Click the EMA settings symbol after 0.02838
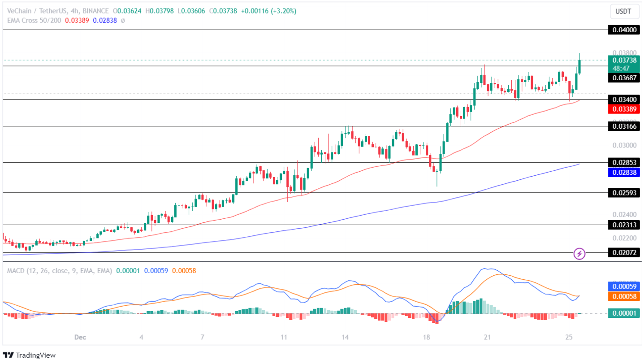The image size is (644, 360). (123, 20)
